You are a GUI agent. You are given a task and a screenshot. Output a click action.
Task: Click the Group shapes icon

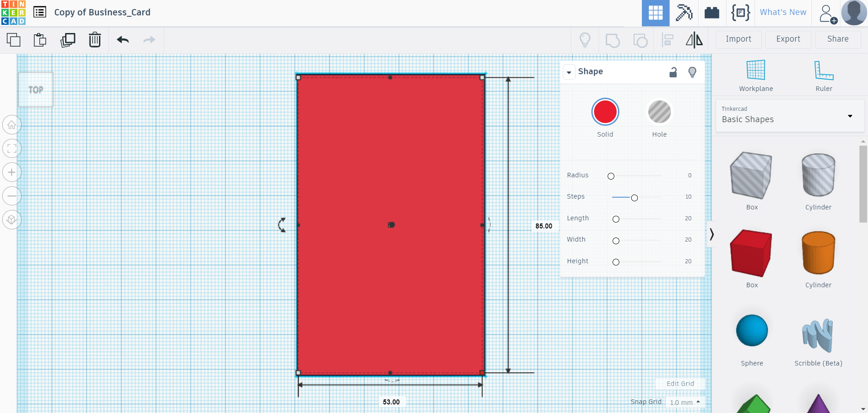tap(613, 40)
